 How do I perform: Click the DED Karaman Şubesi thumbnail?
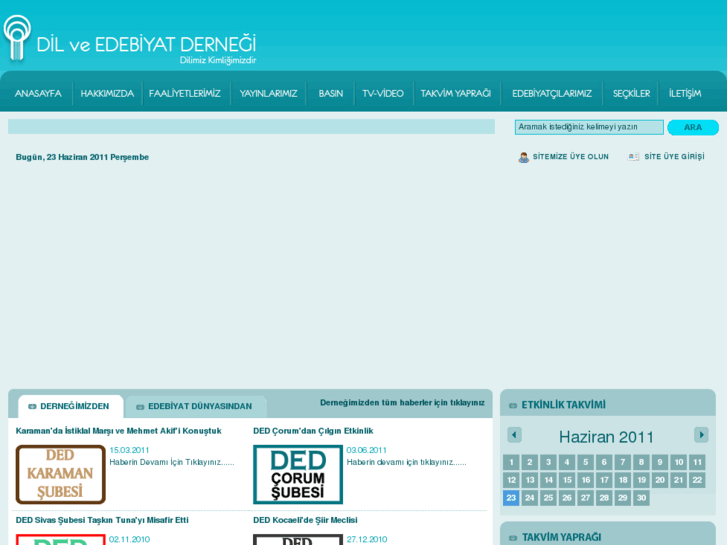tap(61, 474)
